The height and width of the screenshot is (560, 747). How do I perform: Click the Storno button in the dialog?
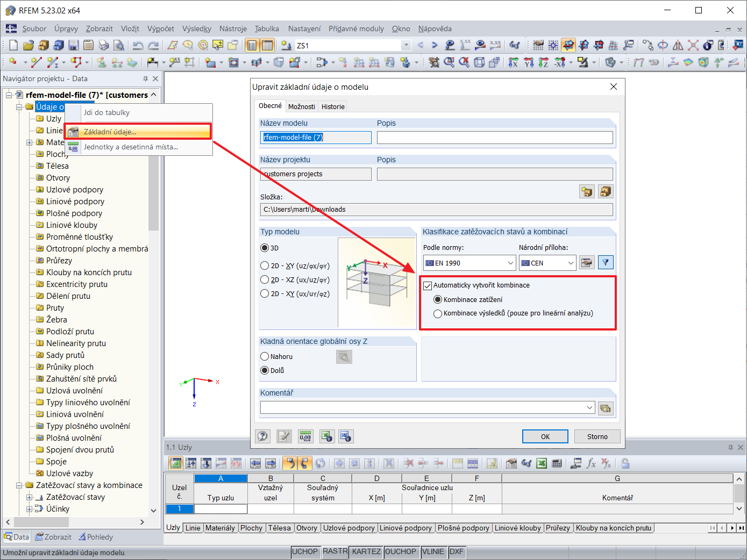point(597,436)
